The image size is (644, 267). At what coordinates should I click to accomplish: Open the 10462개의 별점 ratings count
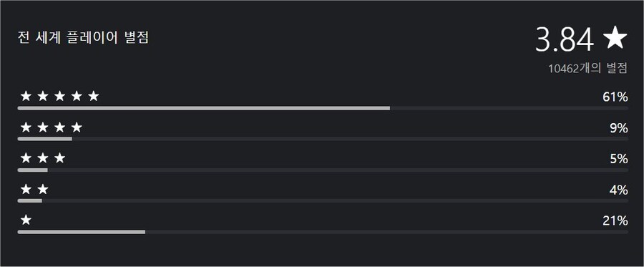pos(587,69)
